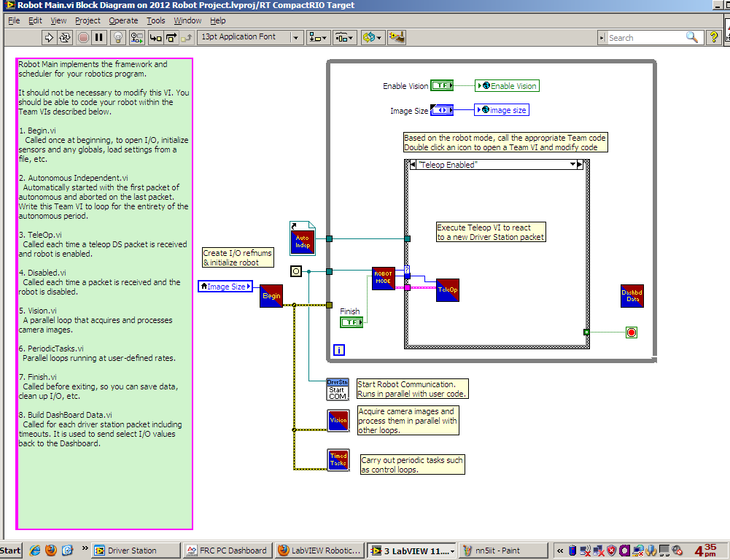Launch Internet Explorer from quick launch
730x560 pixels.
35,551
